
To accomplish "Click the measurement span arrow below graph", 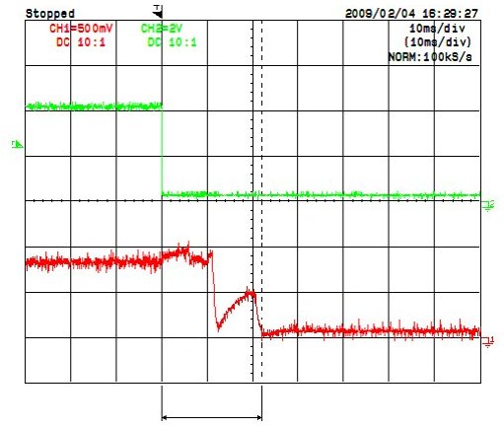I will coord(212,418).
